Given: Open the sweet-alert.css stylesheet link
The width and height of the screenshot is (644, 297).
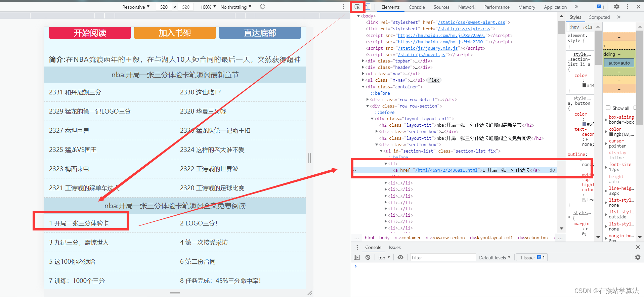Looking at the screenshot, I should [x=471, y=23].
